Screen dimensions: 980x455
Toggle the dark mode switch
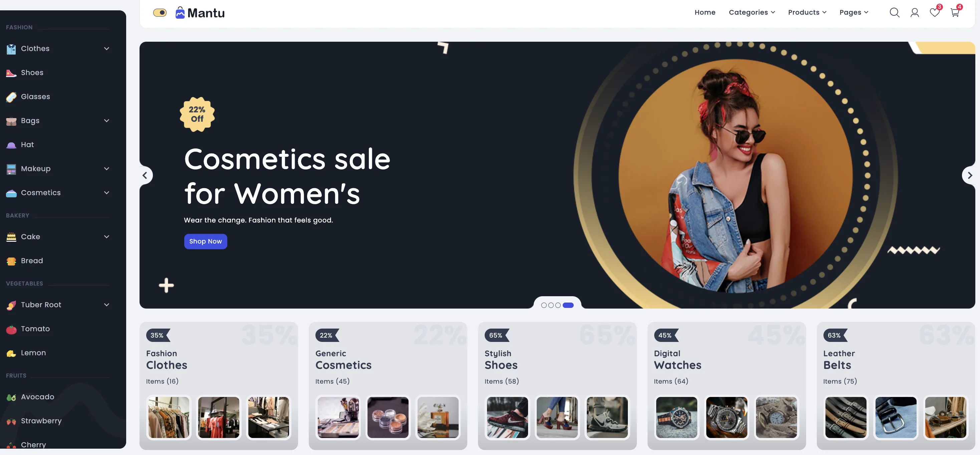(160, 13)
